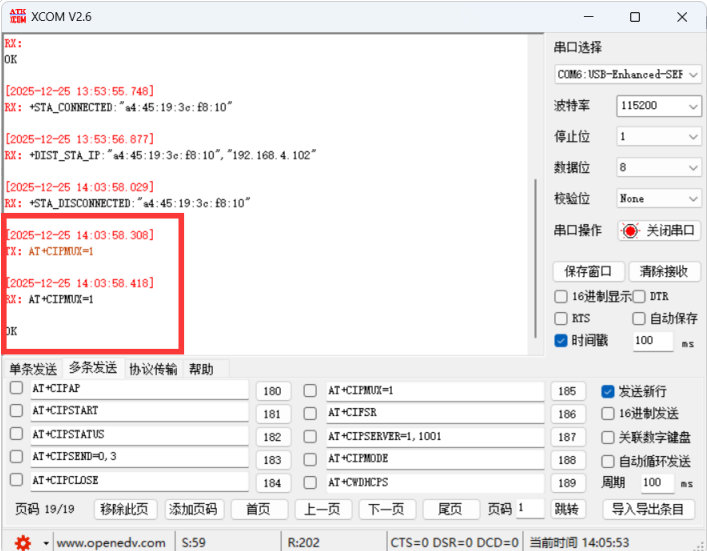Uncheck the 发送新行 checkbox
Image resolution: width=707 pixels, height=551 pixels.
pyautogui.click(x=608, y=391)
